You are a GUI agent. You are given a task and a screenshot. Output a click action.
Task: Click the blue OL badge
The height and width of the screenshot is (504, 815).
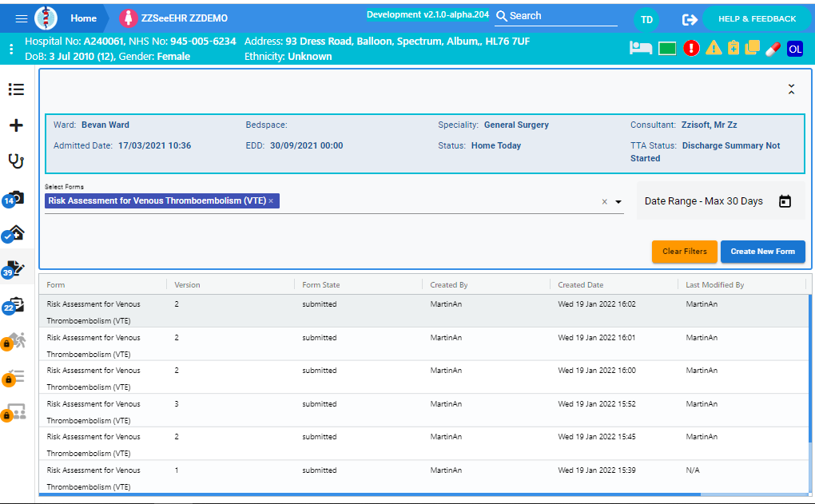(x=795, y=49)
